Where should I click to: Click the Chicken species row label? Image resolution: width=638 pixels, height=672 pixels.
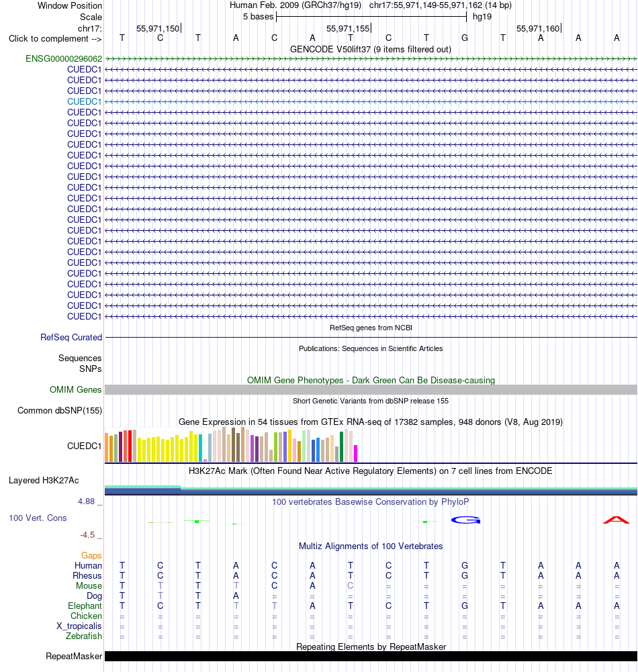click(86, 616)
